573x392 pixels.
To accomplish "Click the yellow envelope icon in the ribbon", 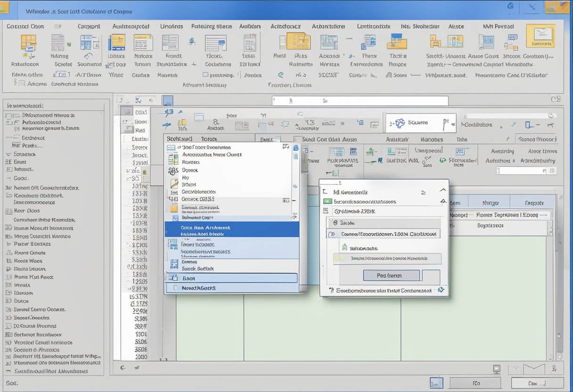I will click(x=540, y=36).
